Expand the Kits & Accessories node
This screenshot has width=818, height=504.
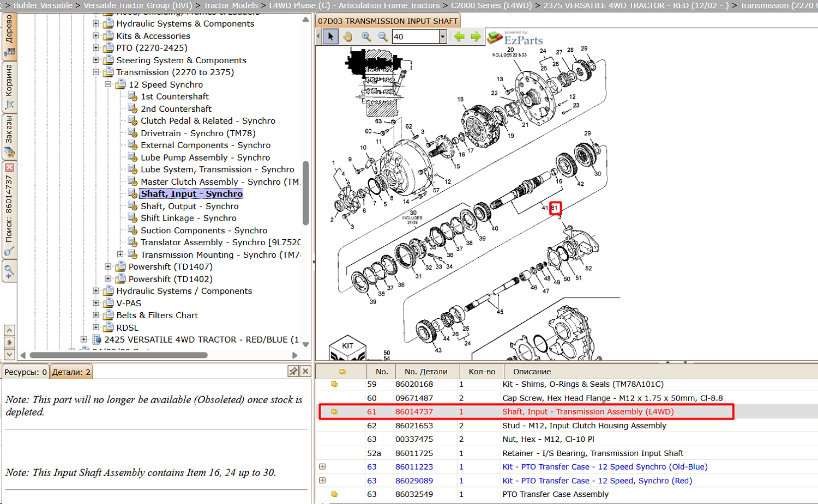tap(96, 36)
